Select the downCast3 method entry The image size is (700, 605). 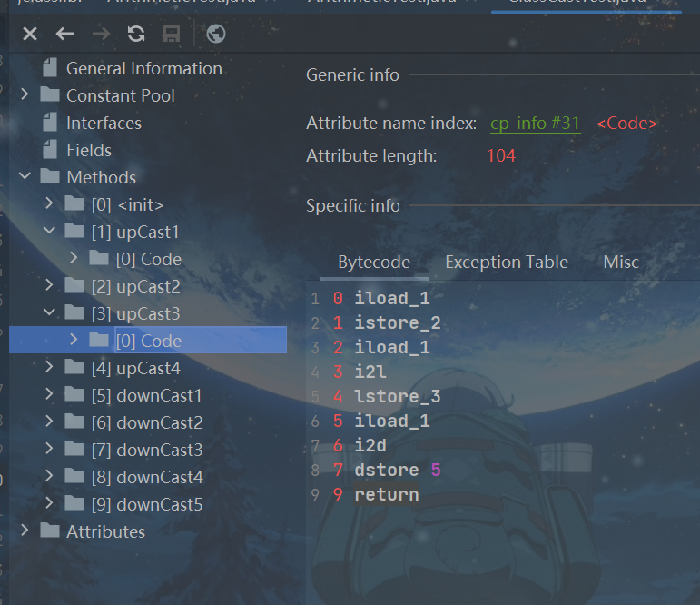point(146,450)
